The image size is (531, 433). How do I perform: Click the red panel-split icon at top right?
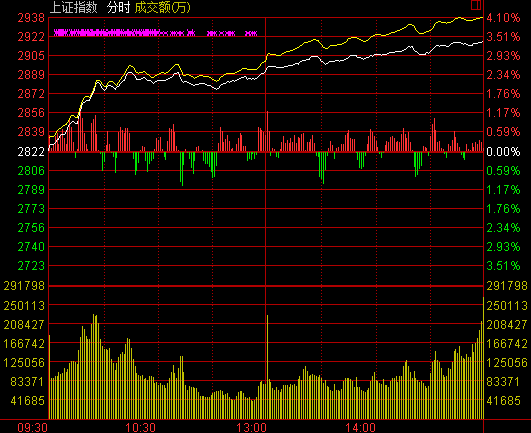[476, 5]
